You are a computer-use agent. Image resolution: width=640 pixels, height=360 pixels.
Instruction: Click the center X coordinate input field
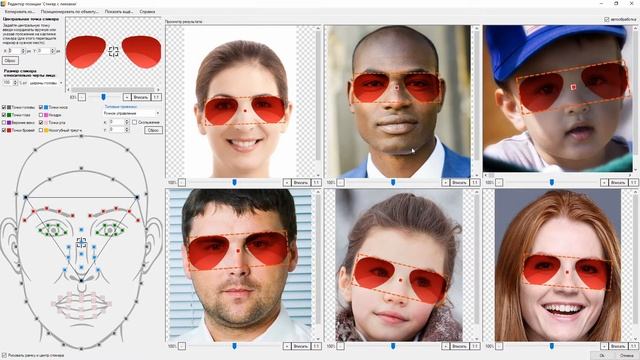point(14,51)
